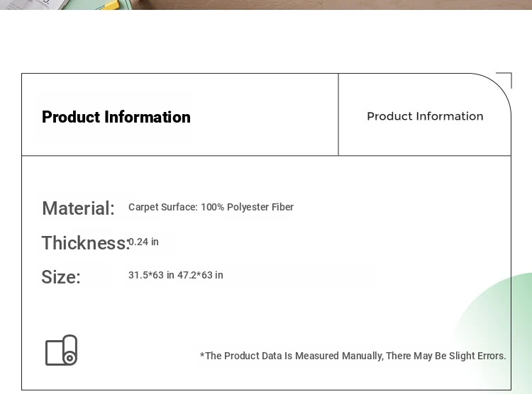Click the Material: label
The image size is (532, 394).
78,208
